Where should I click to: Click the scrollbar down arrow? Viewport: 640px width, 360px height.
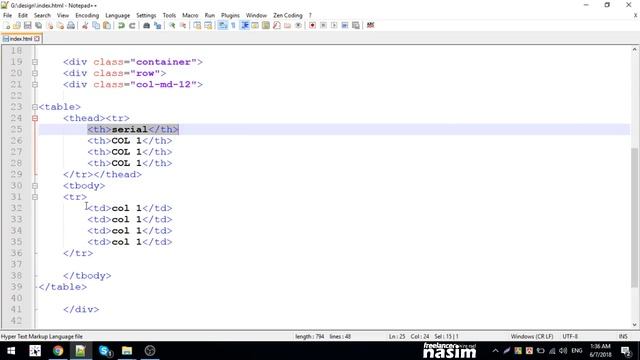634,324
